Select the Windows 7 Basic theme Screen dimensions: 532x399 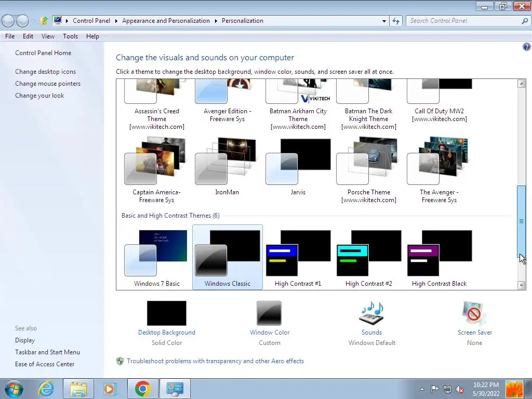click(x=157, y=258)
